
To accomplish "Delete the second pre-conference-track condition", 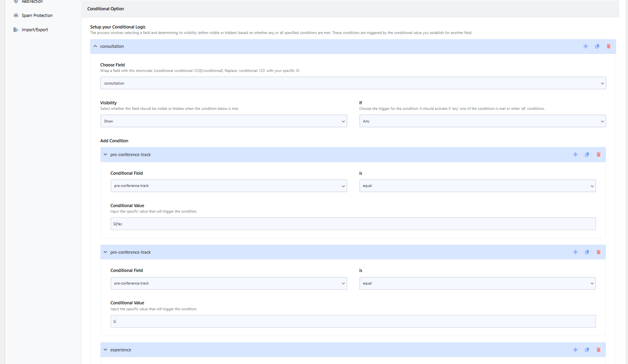I will [x=598, y=252].
